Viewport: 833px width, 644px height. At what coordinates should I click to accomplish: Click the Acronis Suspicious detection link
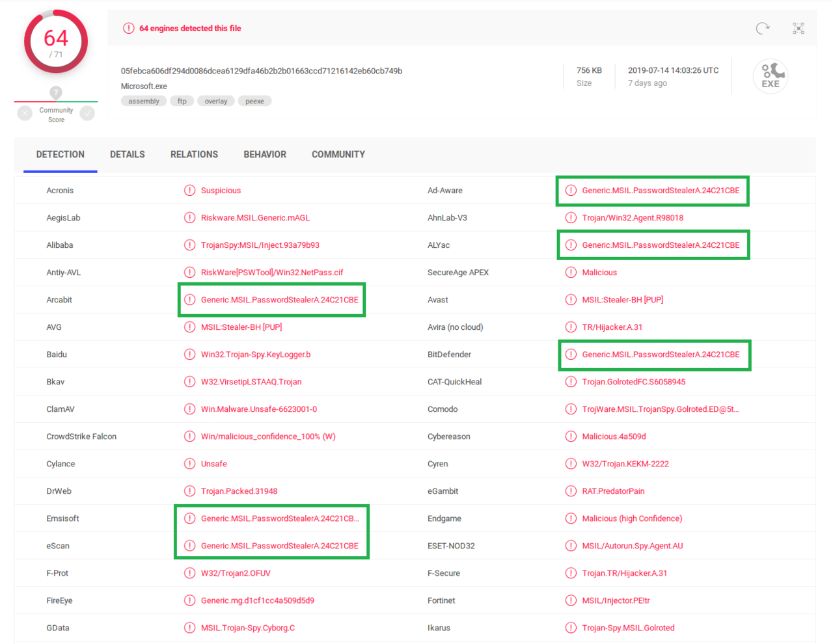221,190
